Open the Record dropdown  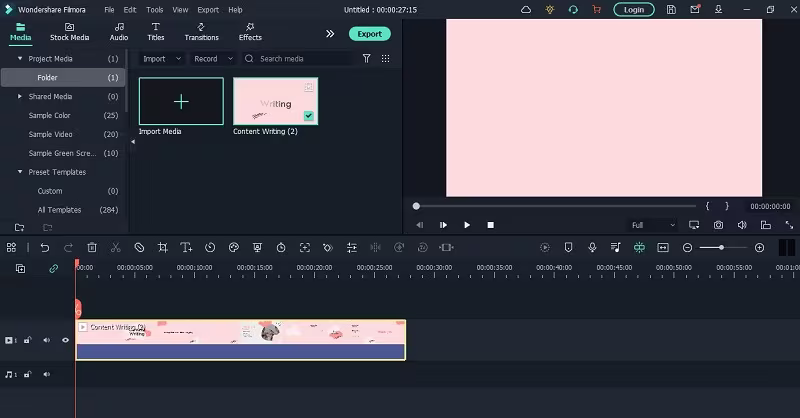click(x=213, y=59)
